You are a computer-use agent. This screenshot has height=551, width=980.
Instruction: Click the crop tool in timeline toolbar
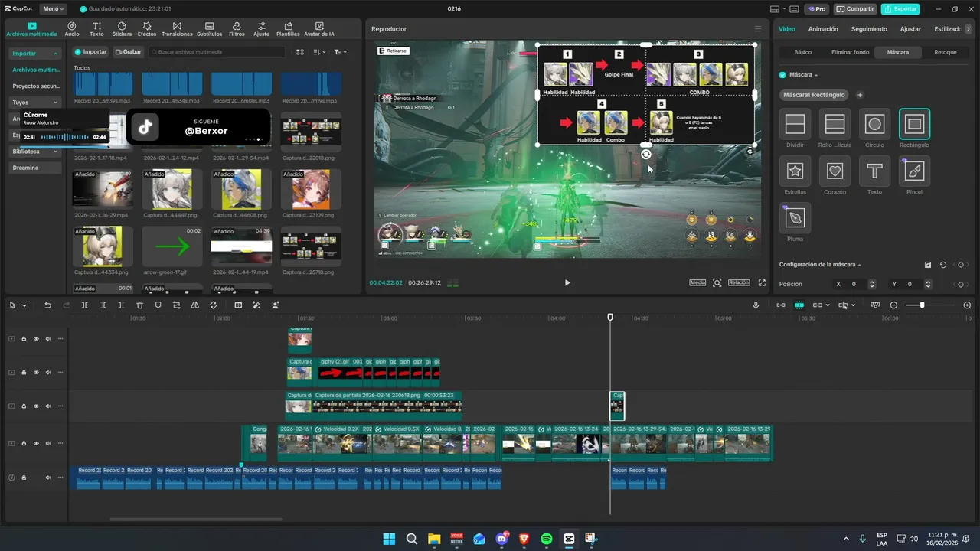pyautogui.click(x=176, y=305)
